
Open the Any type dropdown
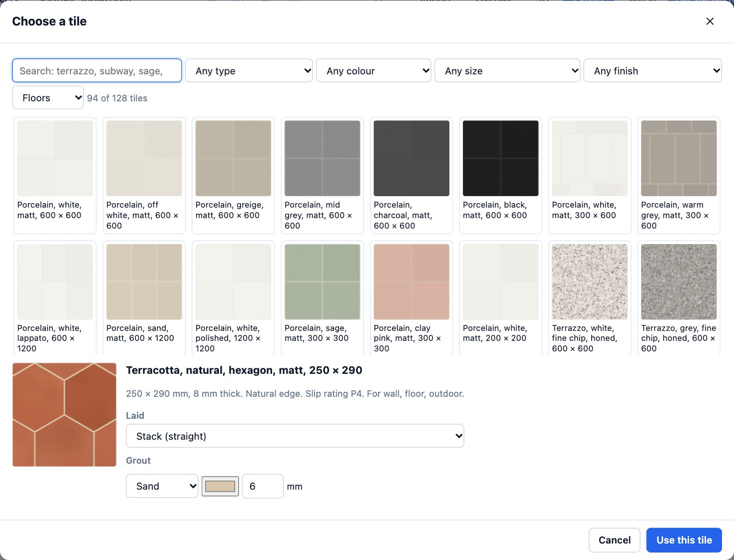[x=249, y=70]
